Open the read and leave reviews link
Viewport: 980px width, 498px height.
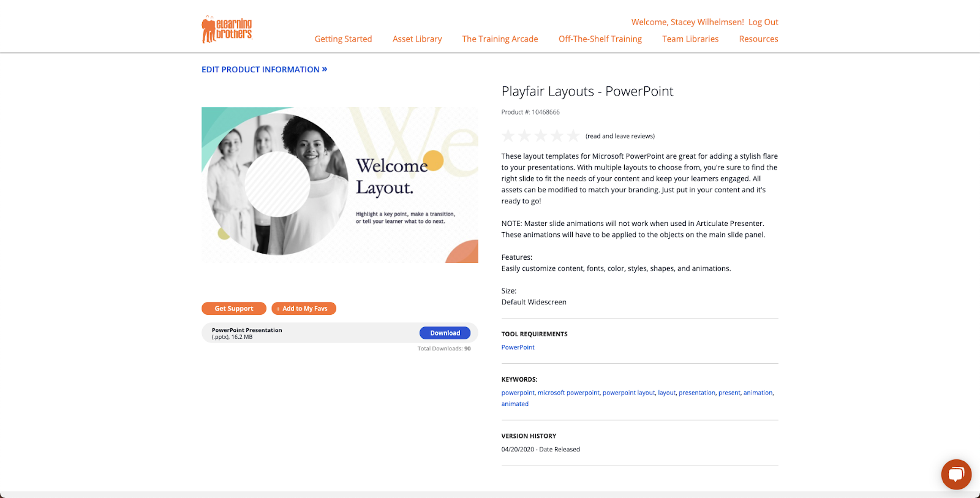coord(620,136)
